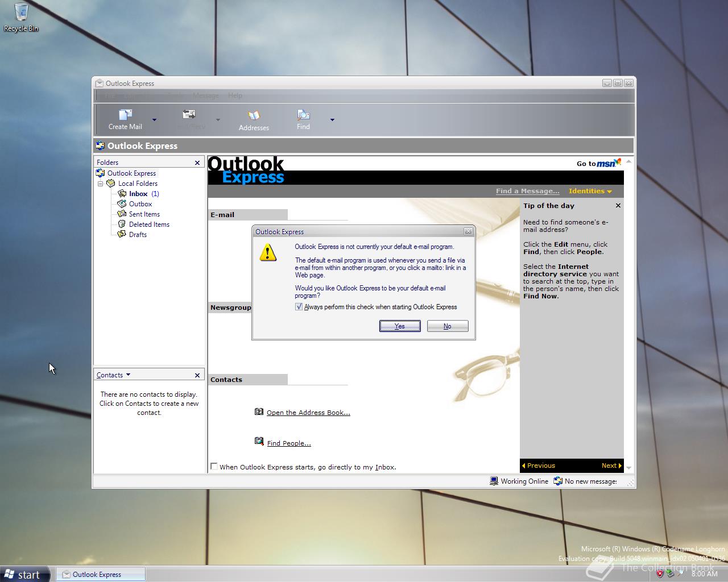
Task: Click No in the default program dialog
Action: click(448, 326)
